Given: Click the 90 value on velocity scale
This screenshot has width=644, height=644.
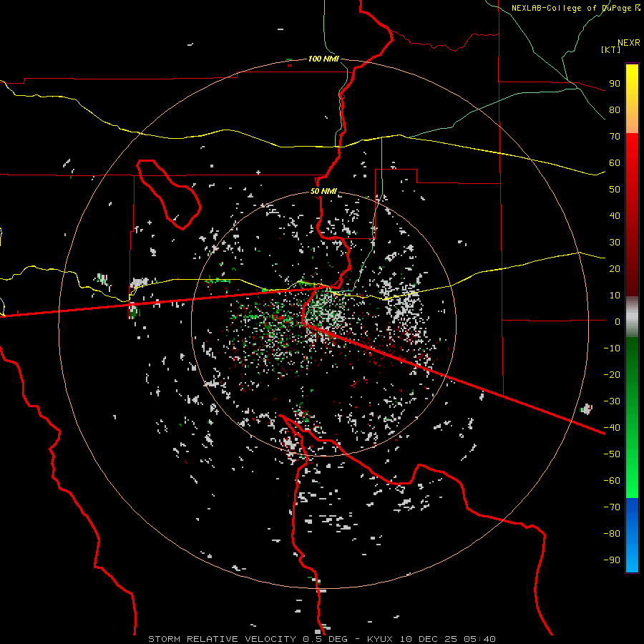Looking at the screenshot, I should (x=615, y=84).
